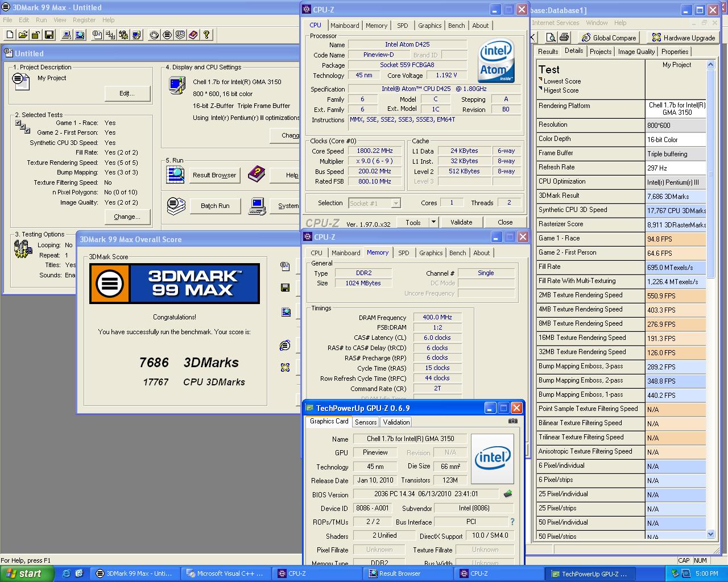Click the Open project folder icon

point(23,35)
